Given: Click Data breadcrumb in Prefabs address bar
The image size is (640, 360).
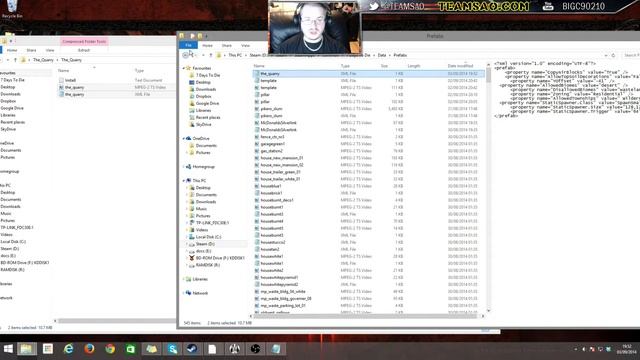Looking at the screenshot, I should pos(382,55).
